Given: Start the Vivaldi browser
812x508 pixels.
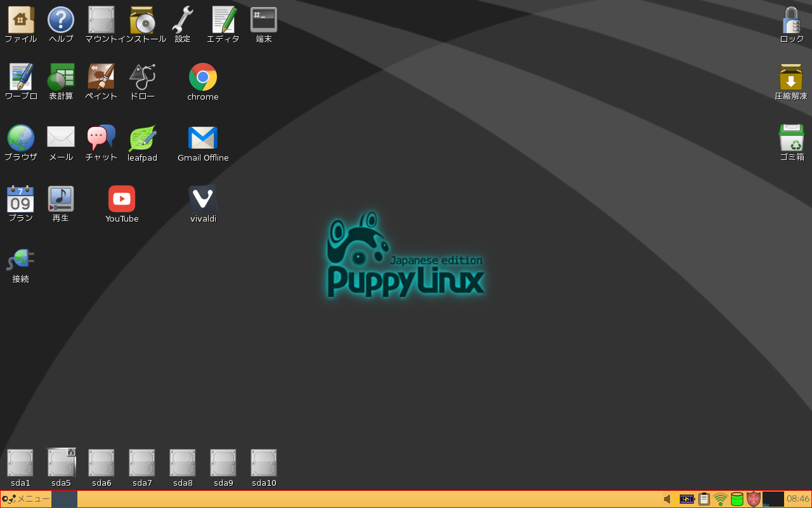Looking at the screenshot, I should point(202,199).
